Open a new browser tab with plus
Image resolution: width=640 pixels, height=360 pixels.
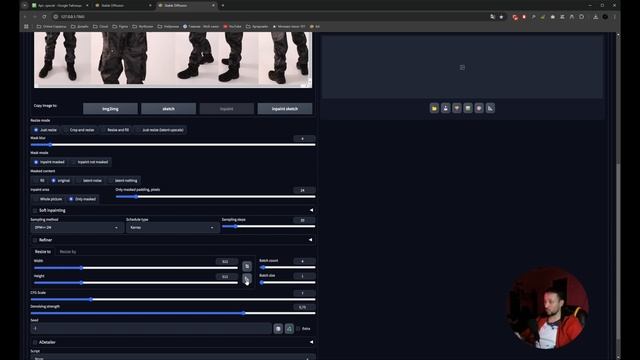223,5
